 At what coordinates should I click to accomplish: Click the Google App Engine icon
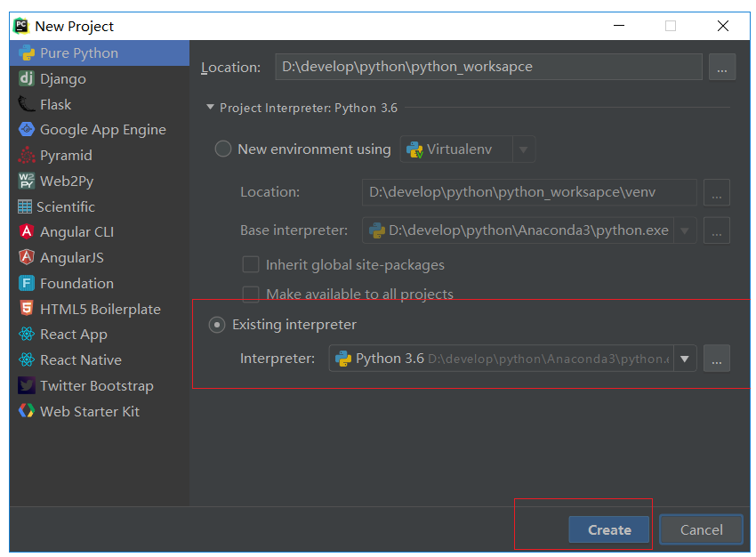point(27,129)
